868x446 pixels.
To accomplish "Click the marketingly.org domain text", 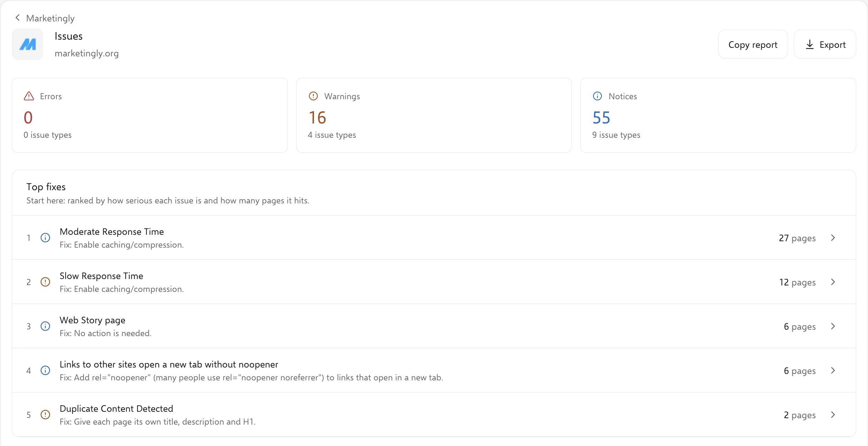I will (x=87, y=53).
